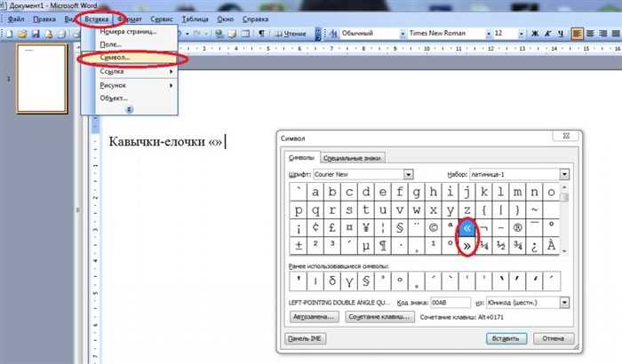Select the ± plus-minus symbol cell
Image resolution: width=622 pixels, height=364 pixels.
click(x=299, y=246)
